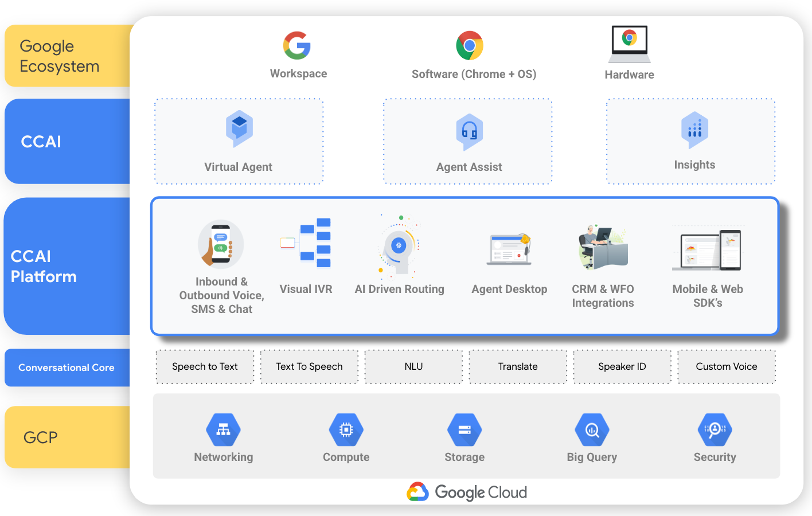Select the Custom Voice capability

coord(726,366)
